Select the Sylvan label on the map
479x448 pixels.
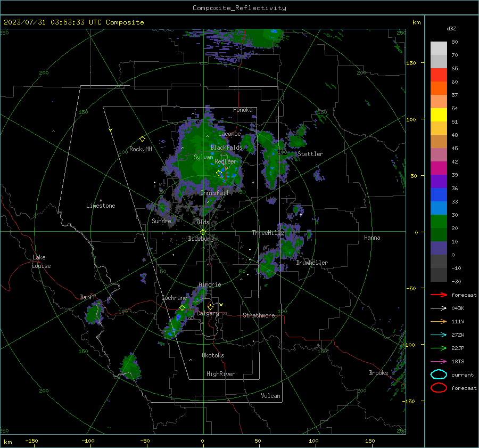[203, 157]
